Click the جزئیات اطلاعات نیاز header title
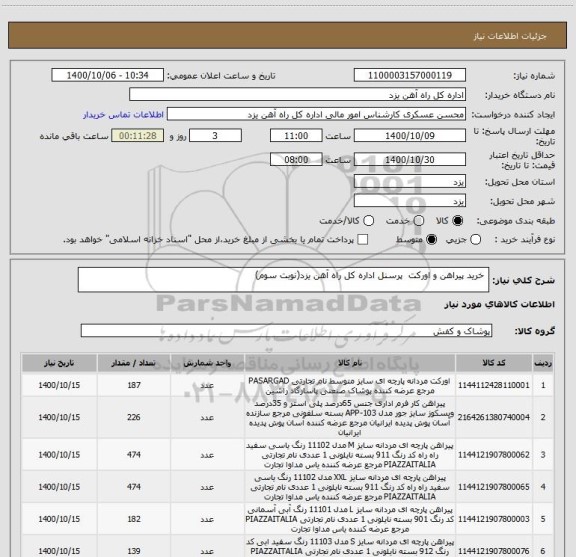Image resolution: width=576 pixels, height=557 pixels. point(510,36)
